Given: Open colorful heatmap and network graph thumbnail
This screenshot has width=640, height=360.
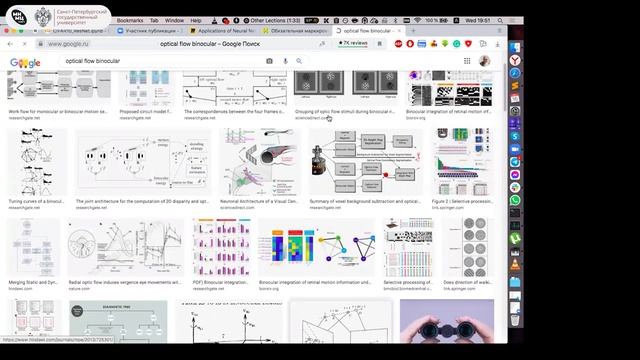Looking at the screenshot, I should pos(317,247).
